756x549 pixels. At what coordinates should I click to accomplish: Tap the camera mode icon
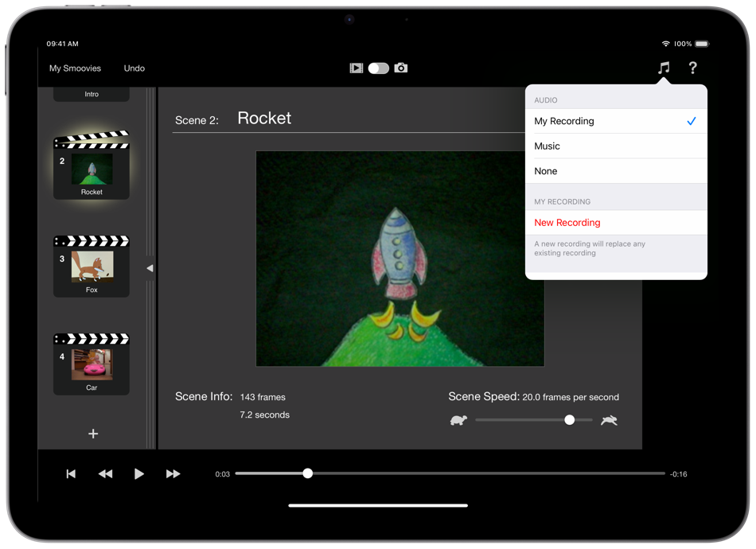pyautogui.click(x=400, y=68)
